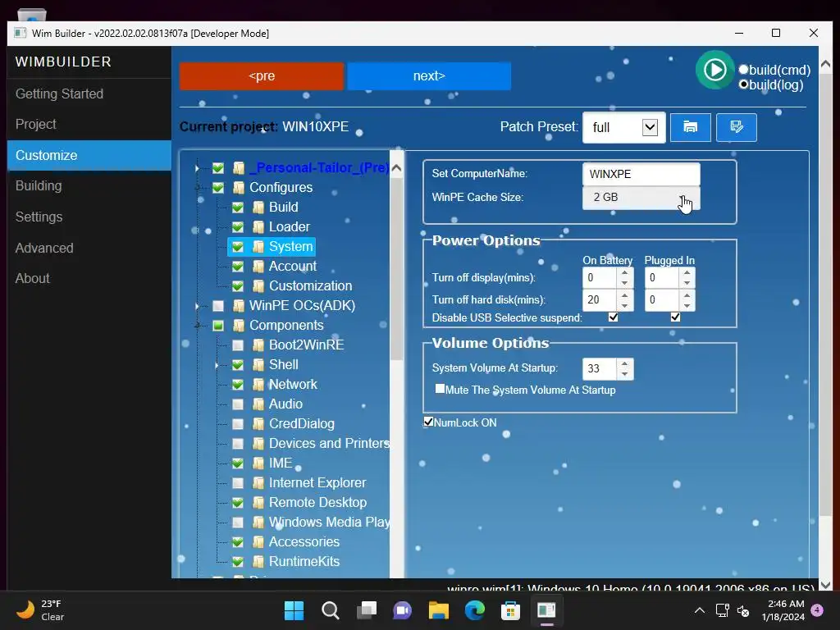Viewport: 840px width, 630px height.
Task: Click the Audio folder icon
Action: click(258, 404)
